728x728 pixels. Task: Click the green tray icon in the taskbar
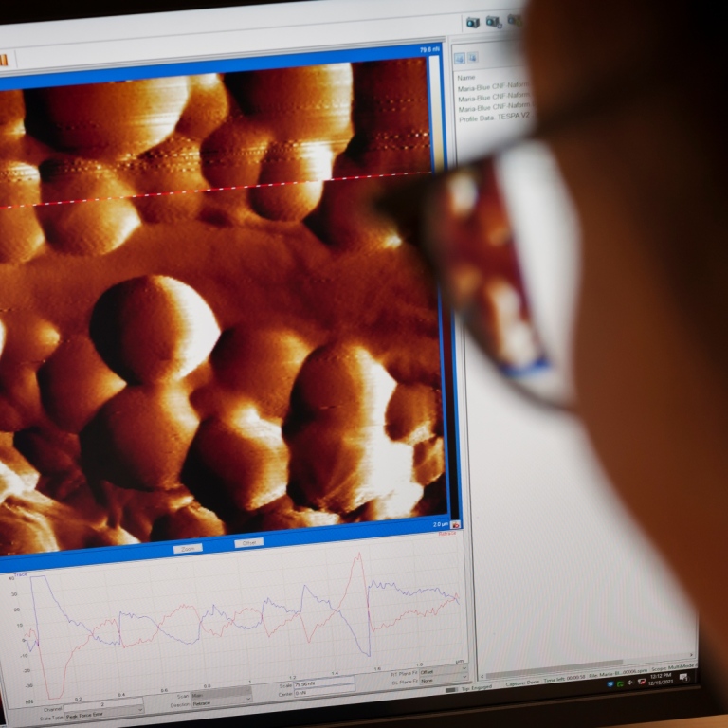point(620,683)
